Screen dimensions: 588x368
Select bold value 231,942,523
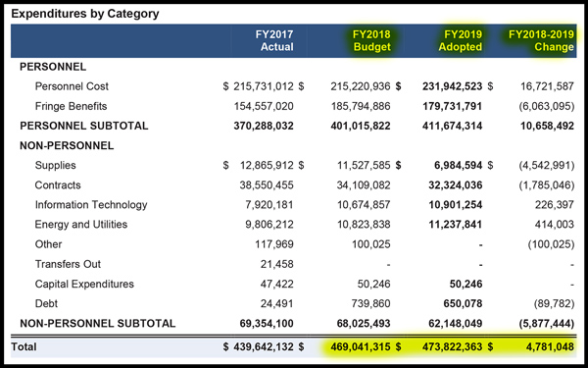coord(452,86)
